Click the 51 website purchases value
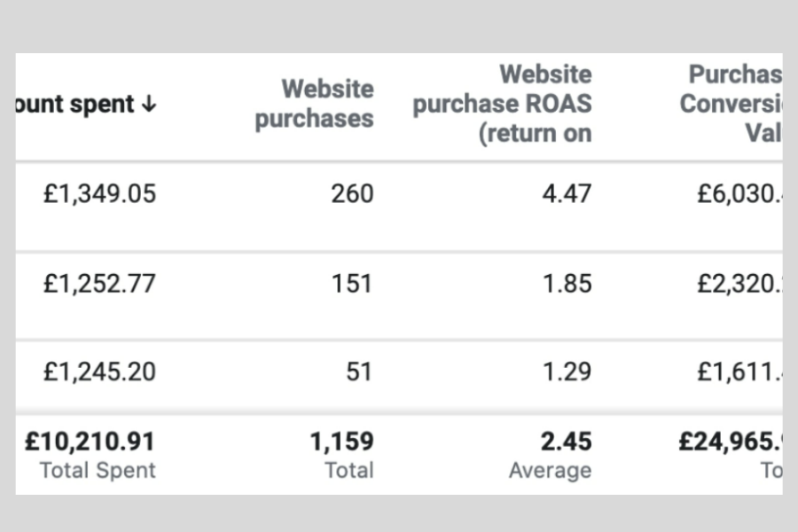The height and width of the screenshot is (532, 798). pyautogui.click(x=358, y=372)
